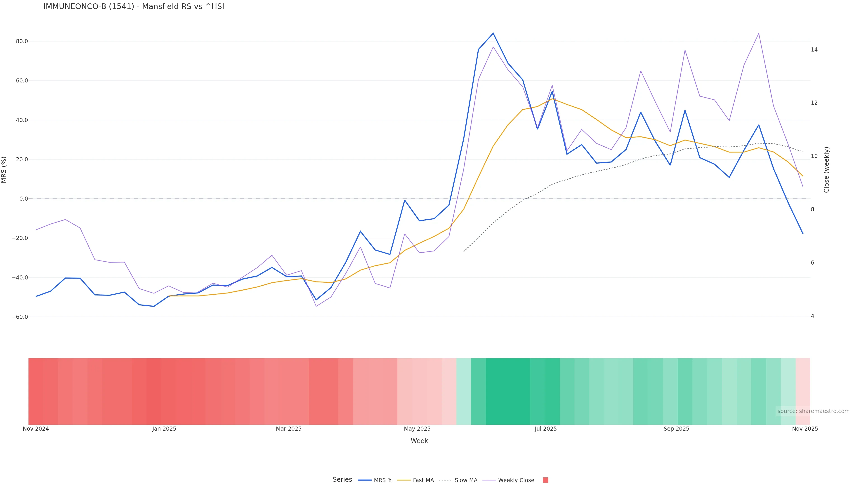Click the red square legend swatch
The height and width of the screenshot is (488, 868).
tap(545, 480)
